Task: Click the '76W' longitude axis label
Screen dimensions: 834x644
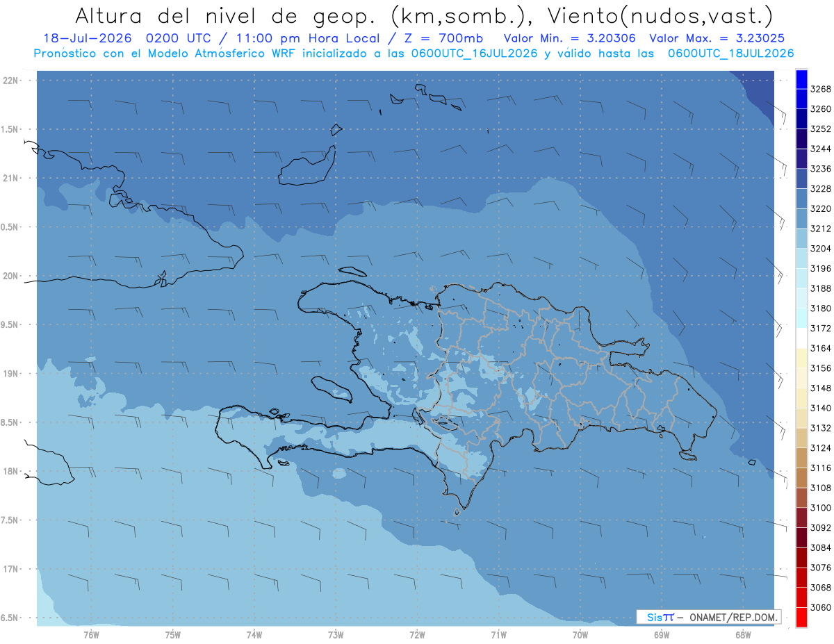Action: [x=92, y=634]
